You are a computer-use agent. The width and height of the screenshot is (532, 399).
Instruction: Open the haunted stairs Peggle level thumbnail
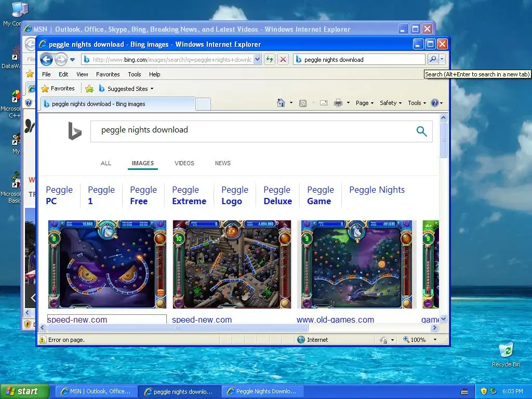click(x=232, y=264)
